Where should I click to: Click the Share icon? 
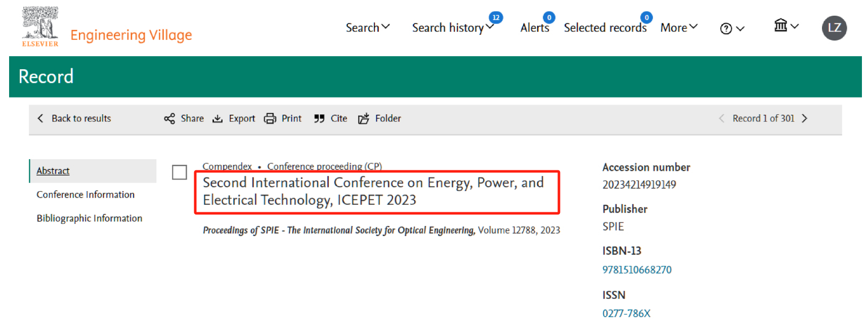[169, 118]
